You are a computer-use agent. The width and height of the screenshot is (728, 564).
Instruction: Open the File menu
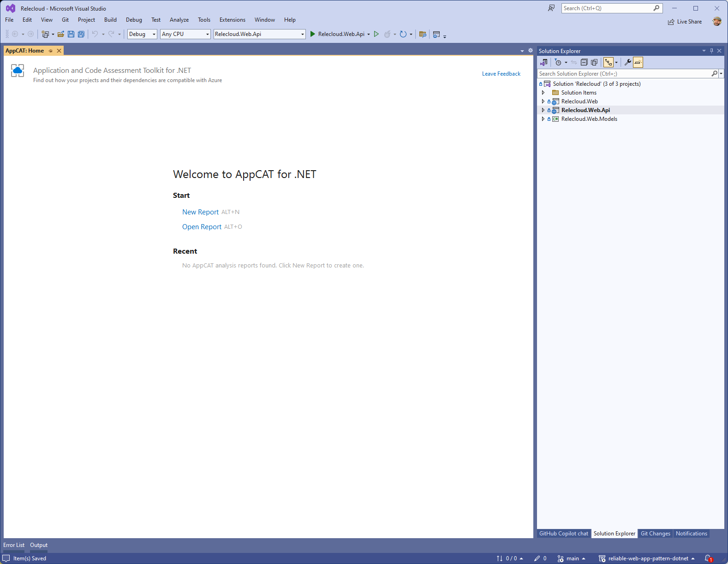tap(9, 20)
